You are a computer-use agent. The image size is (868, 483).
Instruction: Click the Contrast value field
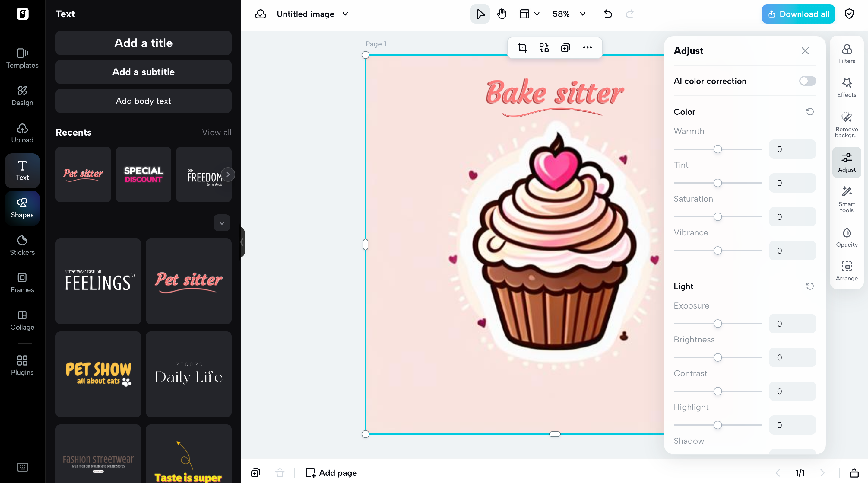pos(792,391)
